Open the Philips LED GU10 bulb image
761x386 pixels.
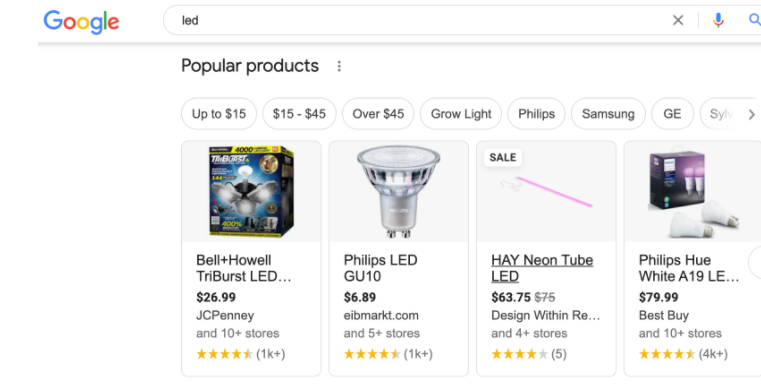[x=398, y=191]
